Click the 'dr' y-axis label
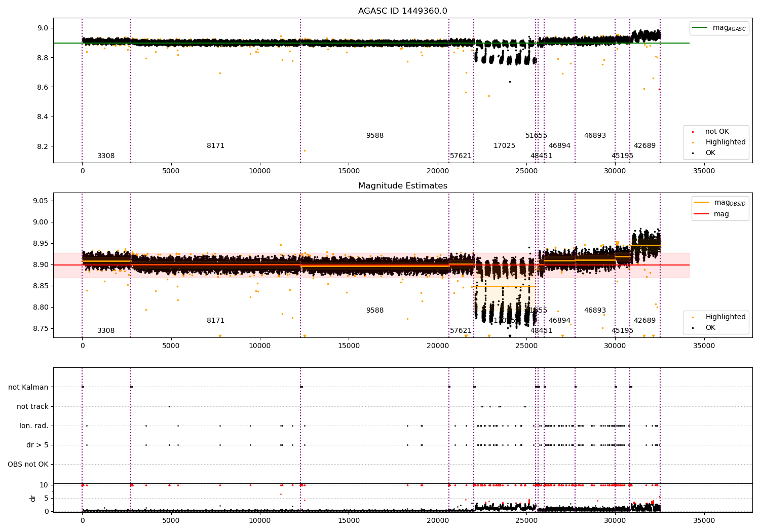760x532 pixels. click(x=33, y=498)
